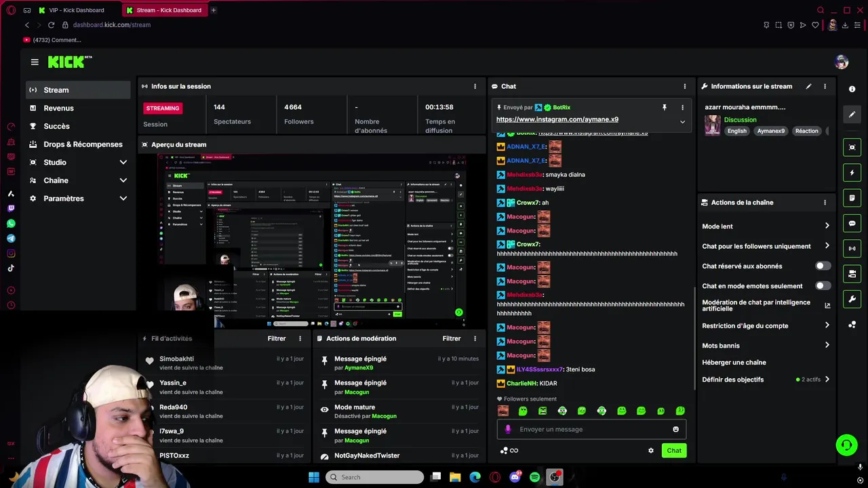The height and width of the screenshot is (488, 868).
Task: Open Mots bannis settings
Action: click(x=766, y=346)
